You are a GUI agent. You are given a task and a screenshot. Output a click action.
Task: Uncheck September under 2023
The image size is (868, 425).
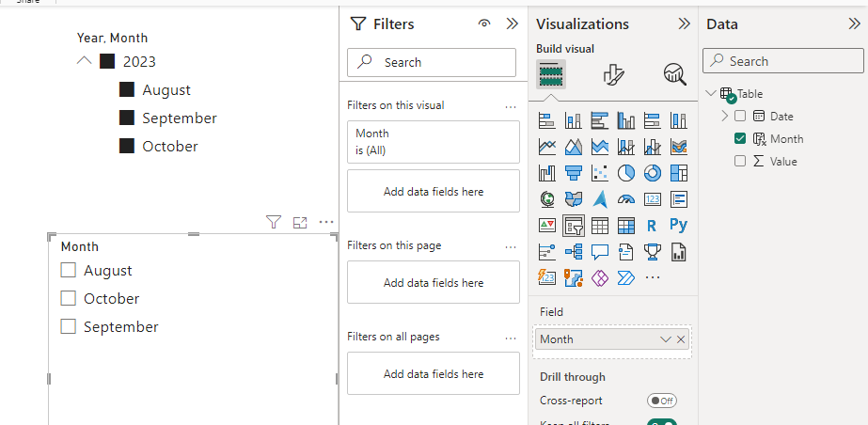tap(127, 118)
